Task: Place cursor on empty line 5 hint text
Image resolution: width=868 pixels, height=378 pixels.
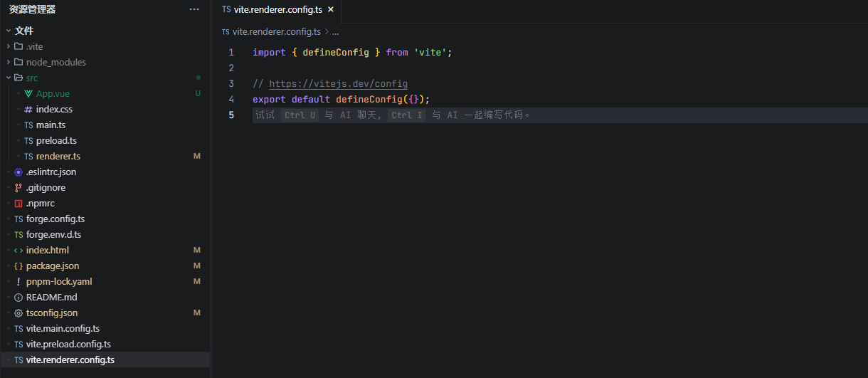Action: coord(393,115)
